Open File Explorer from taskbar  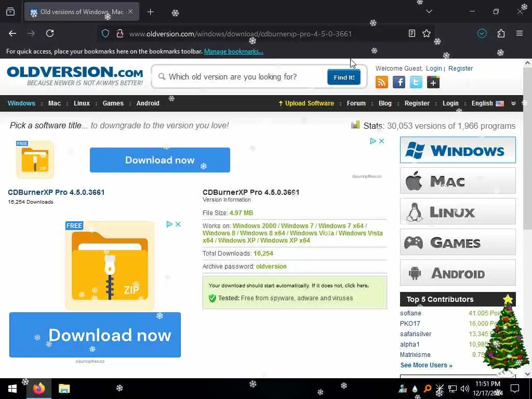(x=64, y=389)
